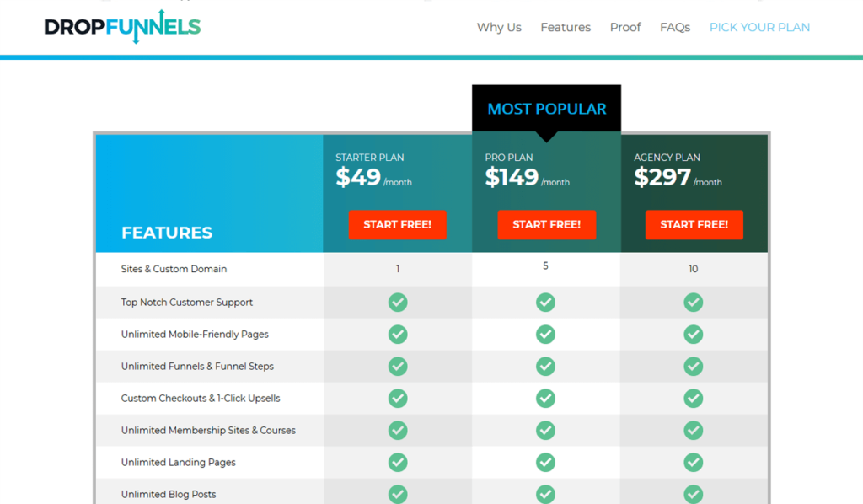Click Agency checkmark for Unlimited Funnels & Funnel Steps
This screenshot has height=504, width=863.
tap(693, 366)
